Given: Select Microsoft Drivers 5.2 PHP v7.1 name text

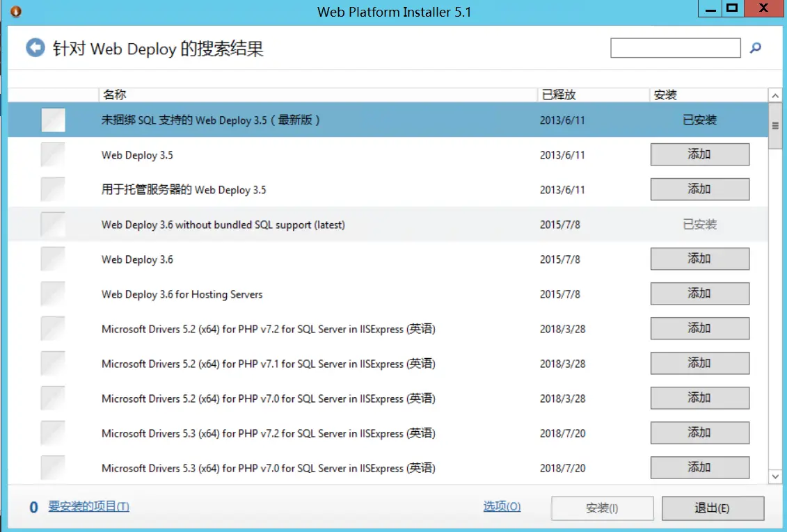Looking at the screenshot, I should pos(268,364).
